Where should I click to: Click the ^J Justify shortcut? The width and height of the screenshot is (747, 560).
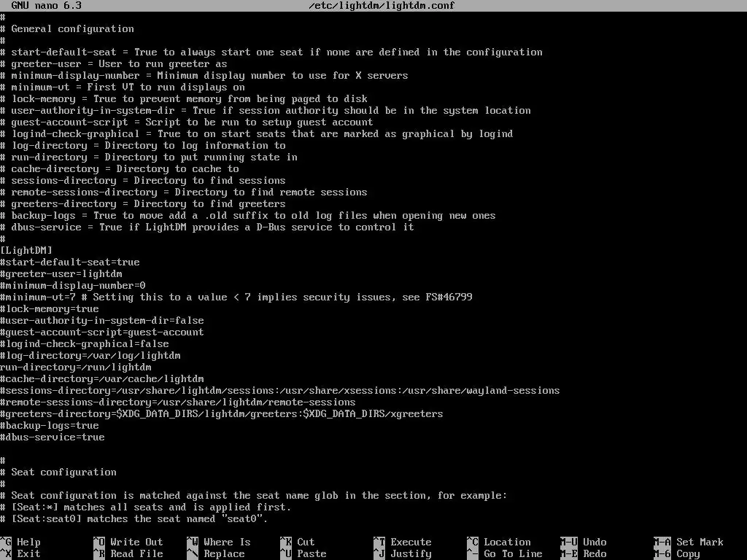pyautogui.click(x=403, y=554)
